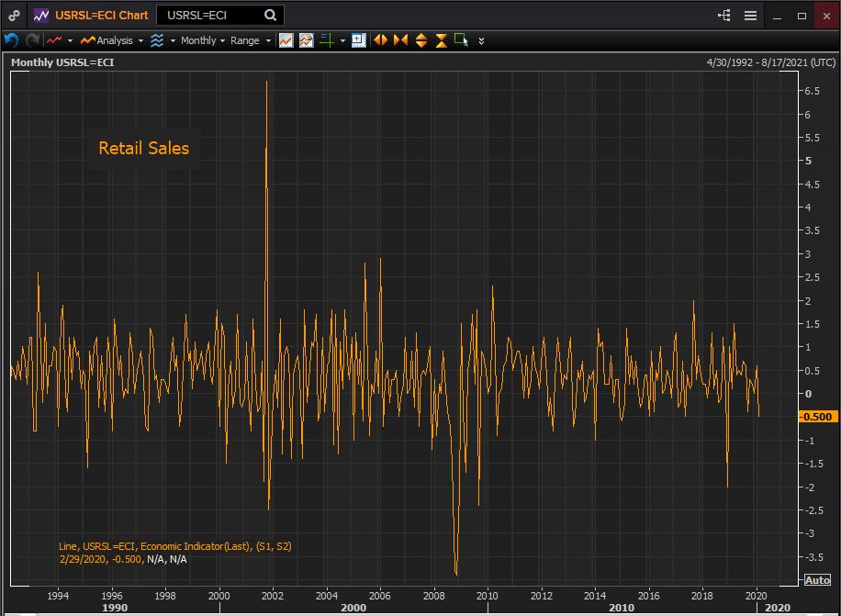The height and width of the screenshot is (616, 841).
Task: Expand the line chart type dropdown arrow
Action: (70, 40)
